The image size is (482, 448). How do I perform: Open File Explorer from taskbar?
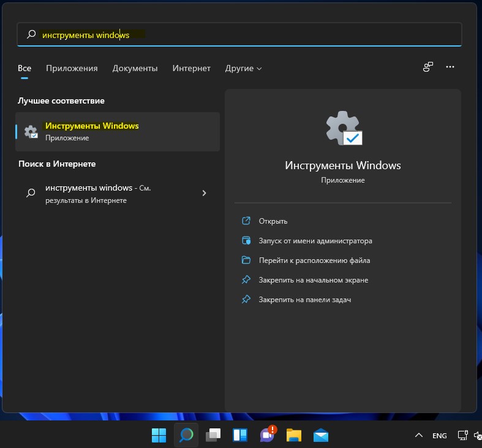[x=294, y=435]
